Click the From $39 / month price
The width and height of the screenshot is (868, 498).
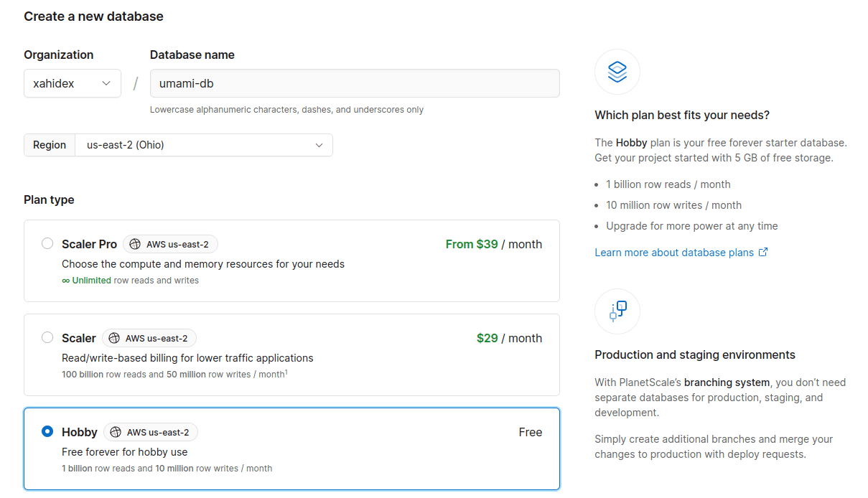493,244
